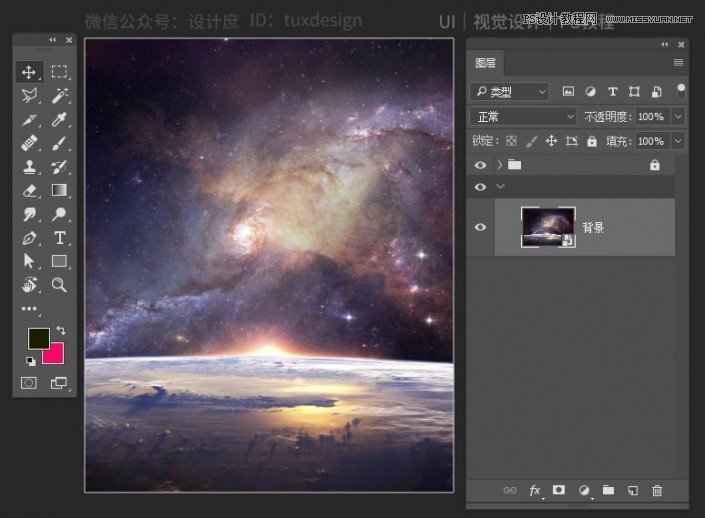Create a new group
705x518 pixels.
pos(608,490)
